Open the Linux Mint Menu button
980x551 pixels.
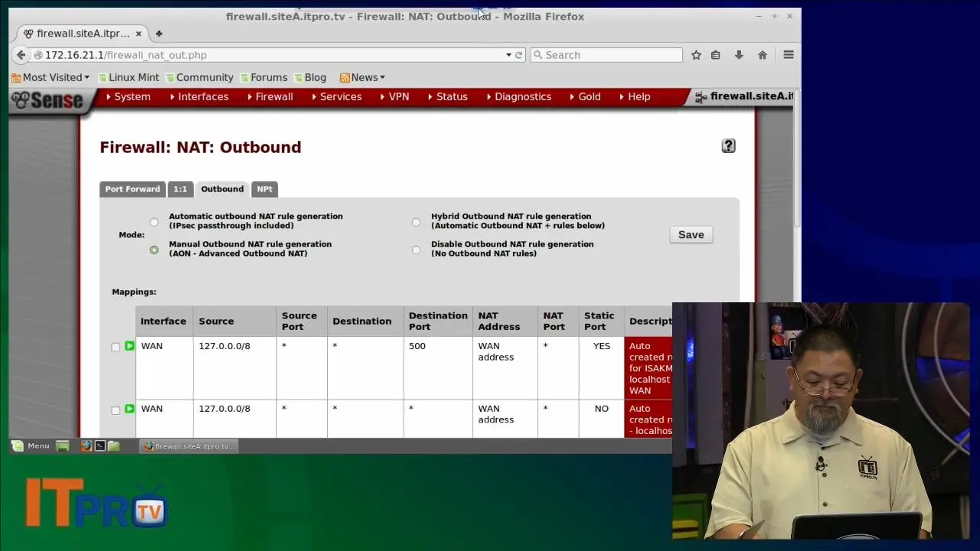pos(31,445)
